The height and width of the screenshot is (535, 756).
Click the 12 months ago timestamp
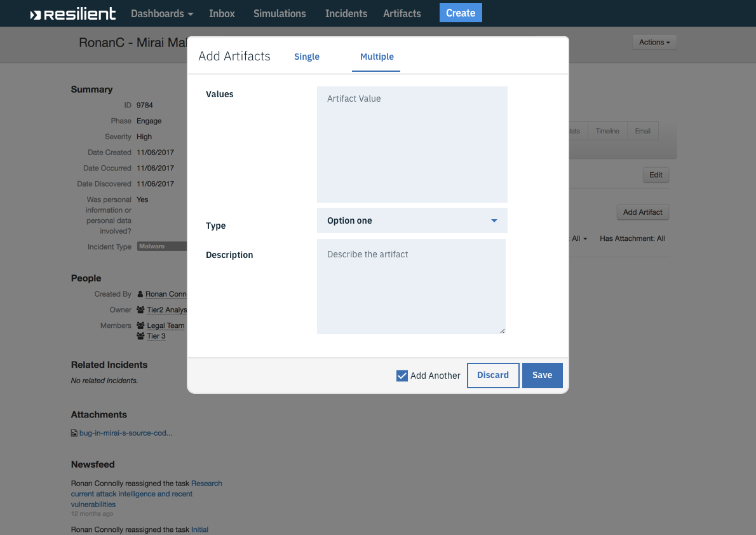coord(92,514)
